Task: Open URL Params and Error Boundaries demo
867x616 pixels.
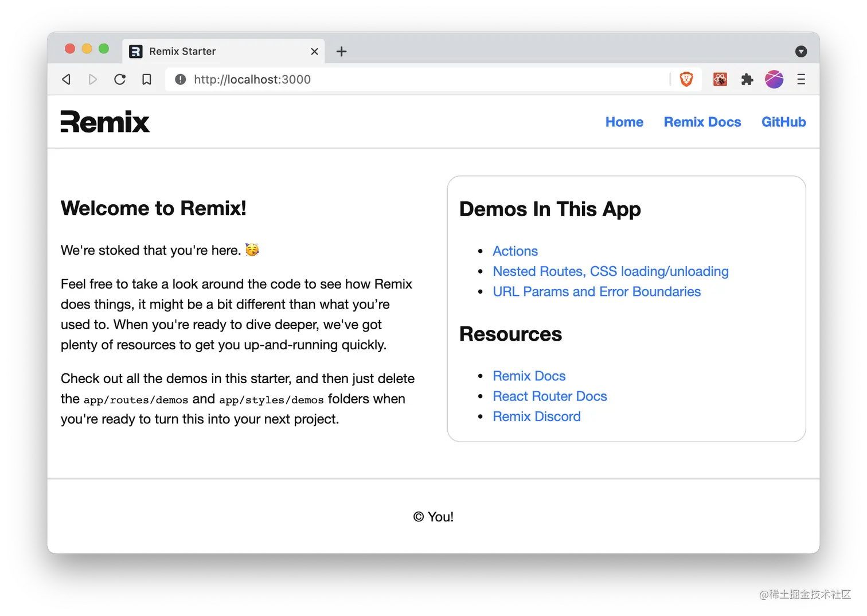Action: pyautogui.click(x=596, y=291)
